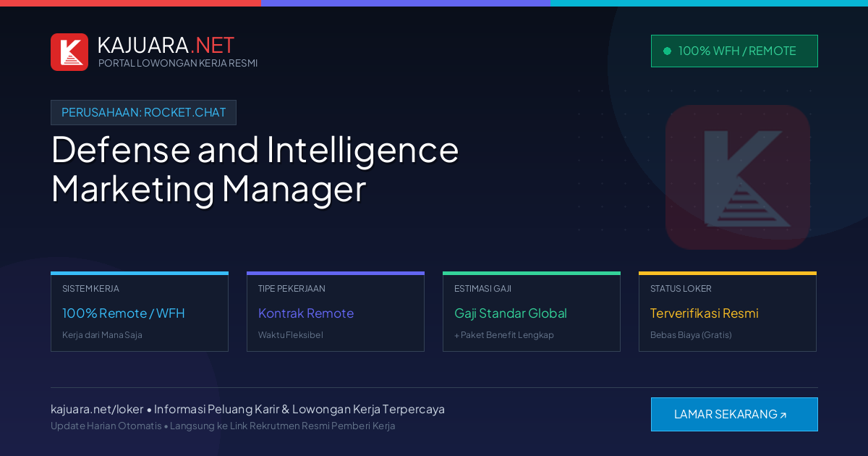Click the Gaji Standar Global value
Screen dimensions: 868x456
[x=511, y=313]
